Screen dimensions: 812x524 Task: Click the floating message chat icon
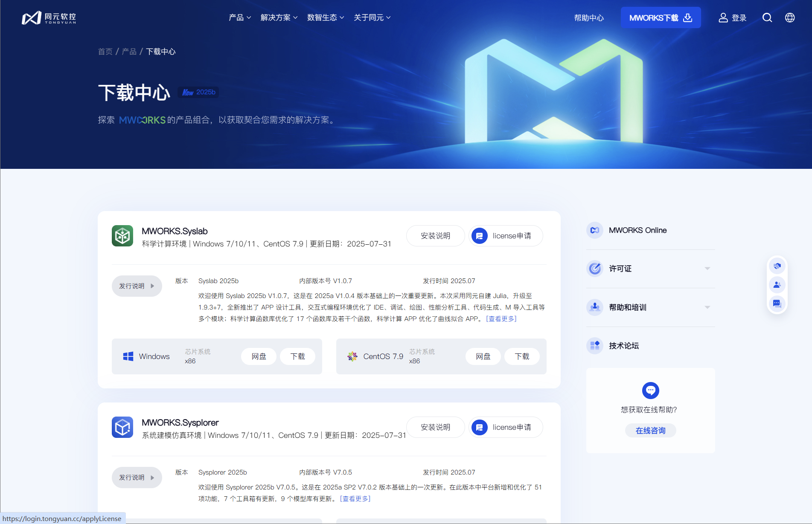[777, 304]
